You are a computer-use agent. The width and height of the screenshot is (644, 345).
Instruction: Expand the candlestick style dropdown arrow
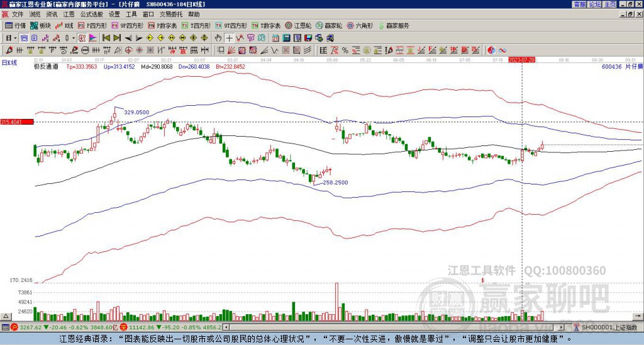click(74, 38)
